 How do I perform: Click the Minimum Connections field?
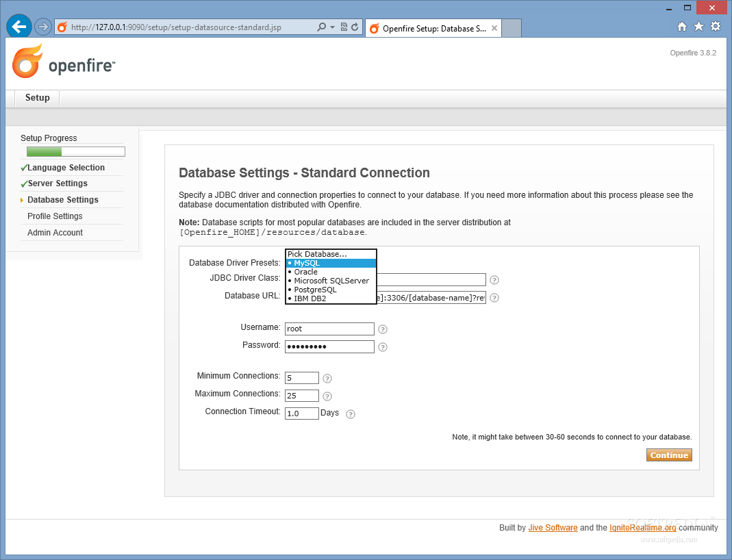[x=302, y=378]
